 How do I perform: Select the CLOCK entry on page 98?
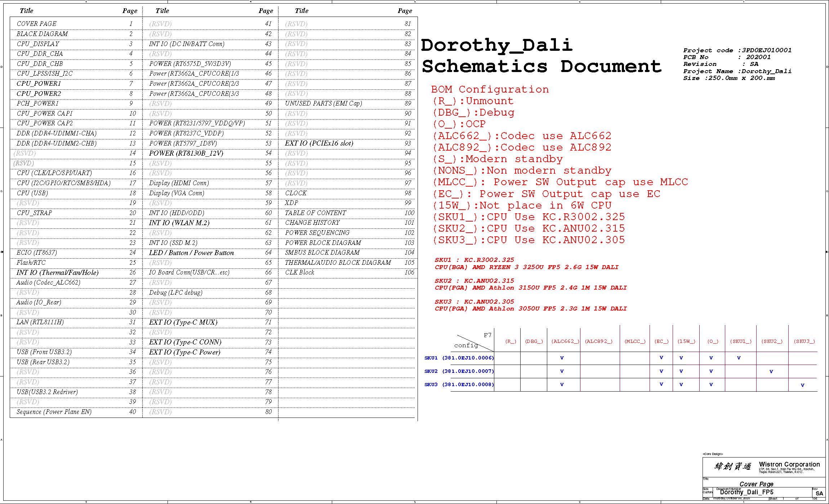coord(296,193)
